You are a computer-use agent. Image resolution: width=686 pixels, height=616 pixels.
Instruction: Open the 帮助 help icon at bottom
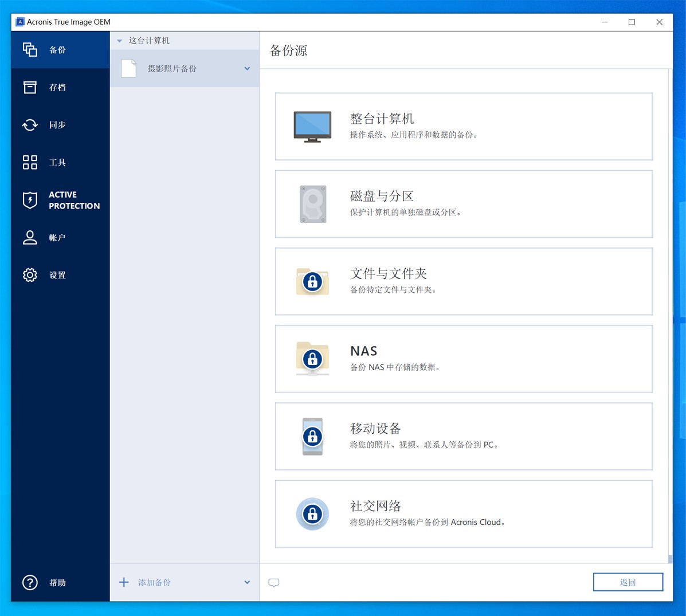(x=30, y=582)
